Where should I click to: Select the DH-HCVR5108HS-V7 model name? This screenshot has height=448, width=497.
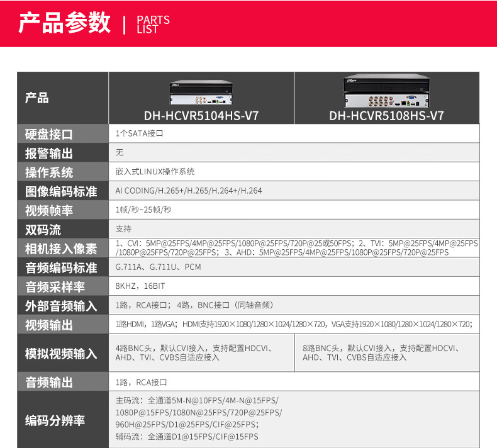click(386, 116)
